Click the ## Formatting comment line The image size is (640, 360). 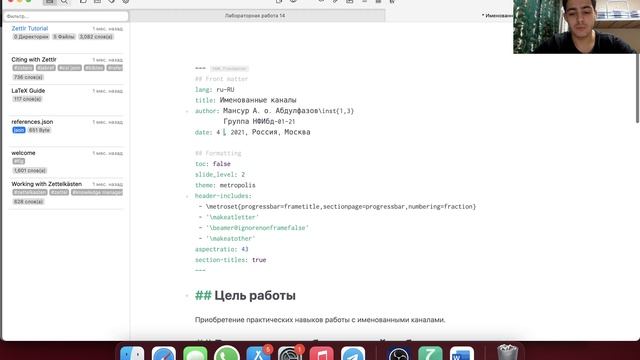218,153
